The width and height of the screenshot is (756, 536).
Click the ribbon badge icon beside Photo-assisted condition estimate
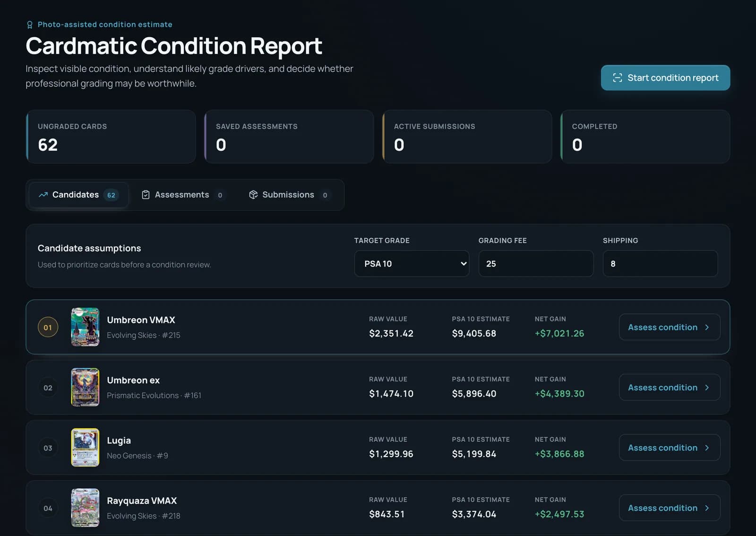(x=30, y=25)
